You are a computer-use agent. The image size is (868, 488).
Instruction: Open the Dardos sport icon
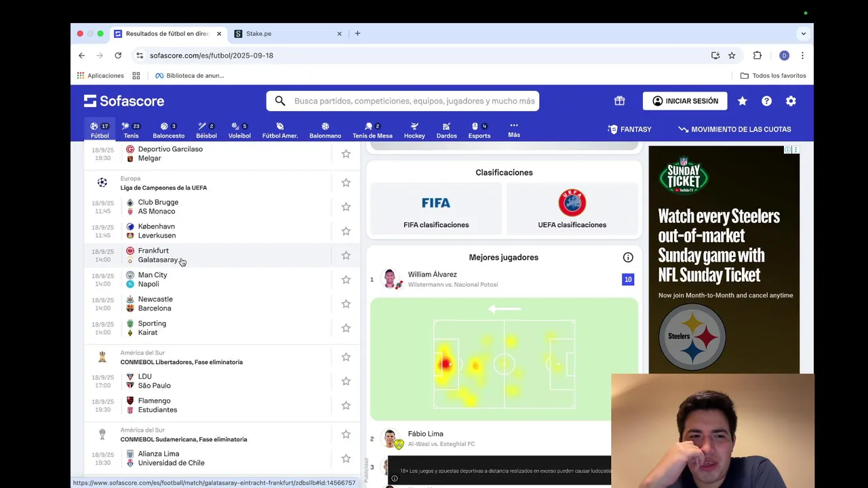coord(446,130)
